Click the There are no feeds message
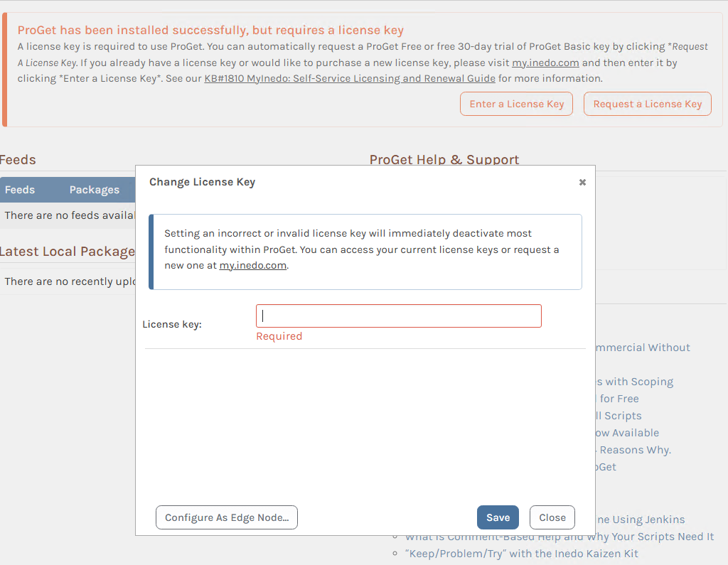 click(x=70, y=215)
